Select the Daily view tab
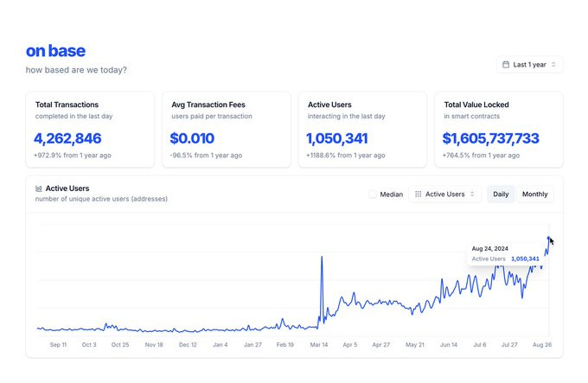Image resolution: width=588 pixels, height=383 pixels. pos(501,195)
